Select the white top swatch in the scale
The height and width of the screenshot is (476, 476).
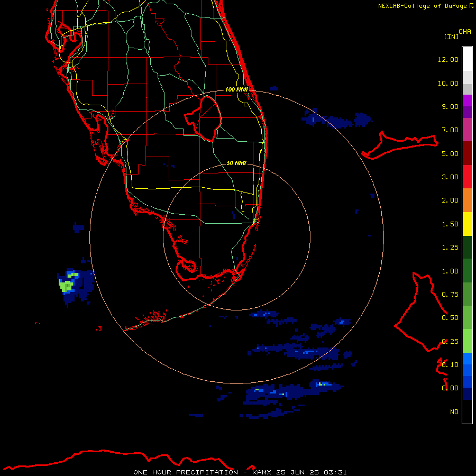pyautogui.click(x=467, y=59)
